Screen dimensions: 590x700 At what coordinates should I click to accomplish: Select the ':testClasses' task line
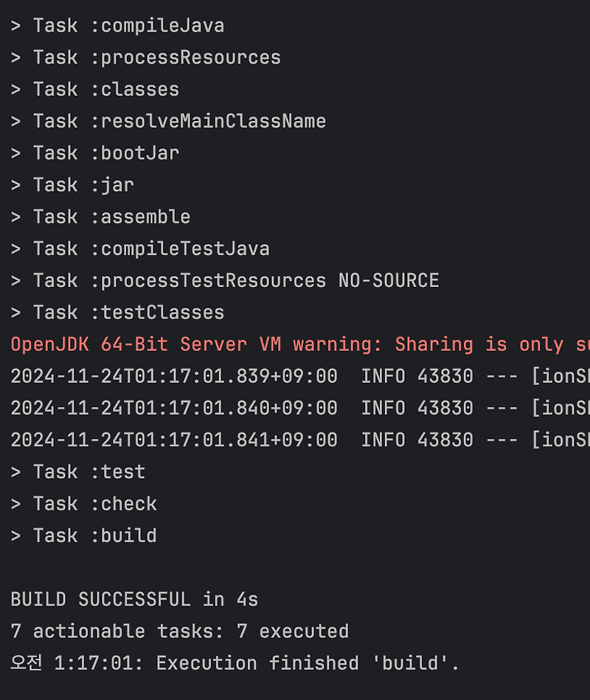pos(117,313)
